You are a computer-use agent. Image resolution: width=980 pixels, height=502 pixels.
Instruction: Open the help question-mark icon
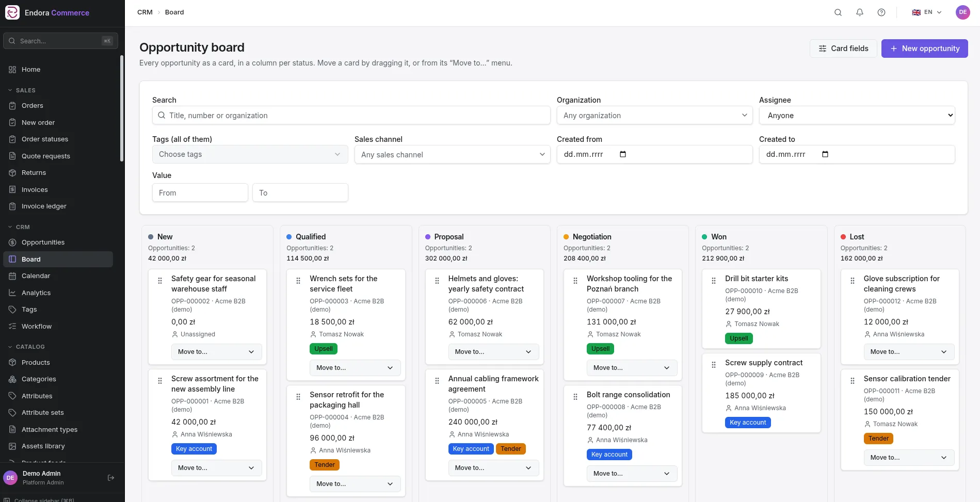[881, 12]
